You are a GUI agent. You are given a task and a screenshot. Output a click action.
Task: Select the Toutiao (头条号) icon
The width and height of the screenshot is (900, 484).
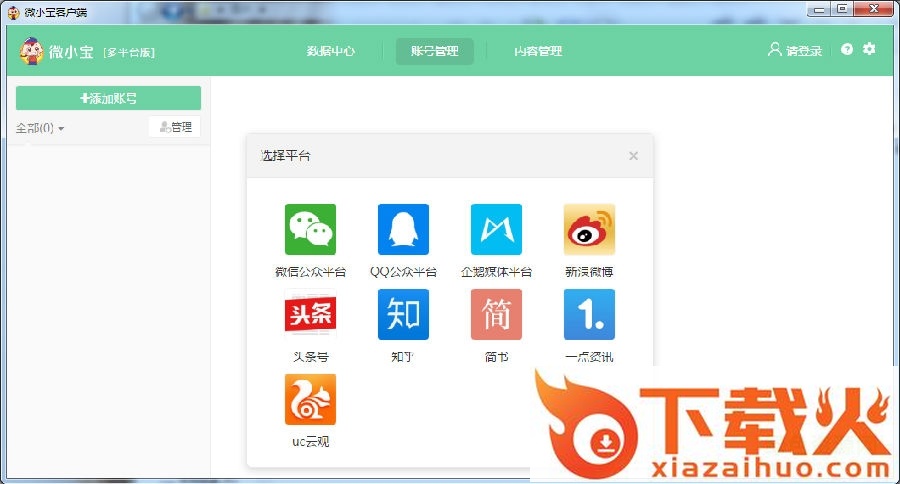(x=310, y=315)
